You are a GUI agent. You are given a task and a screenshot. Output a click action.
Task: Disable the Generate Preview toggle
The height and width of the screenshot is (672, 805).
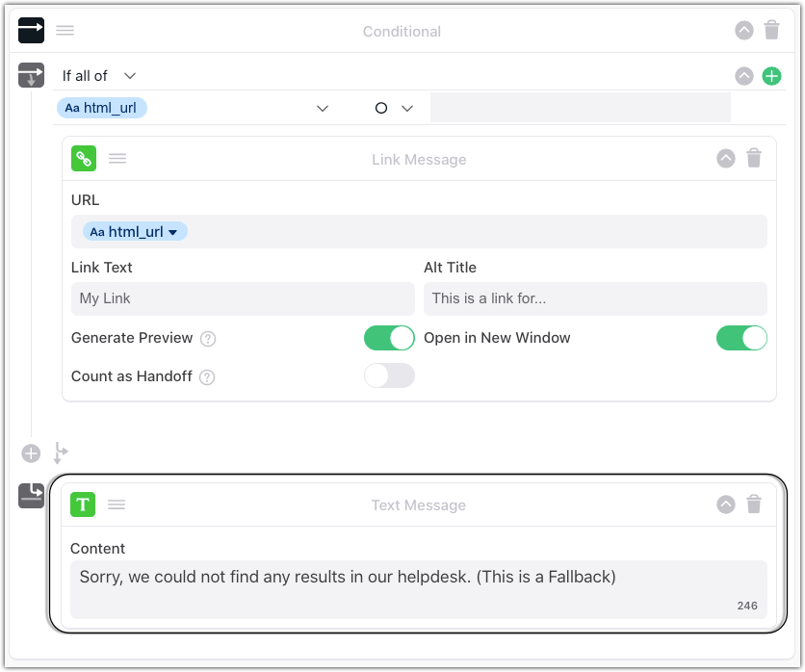(388, 338)
